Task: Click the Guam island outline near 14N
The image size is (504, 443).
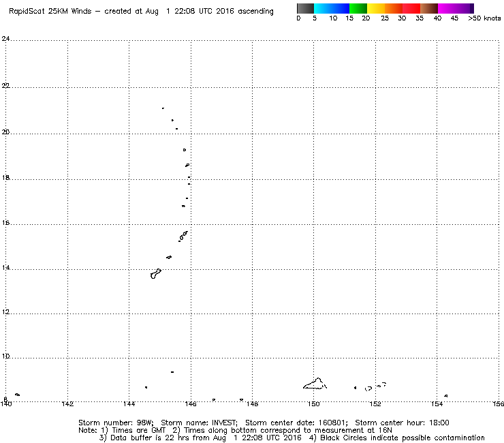Action: coord(155,274)
